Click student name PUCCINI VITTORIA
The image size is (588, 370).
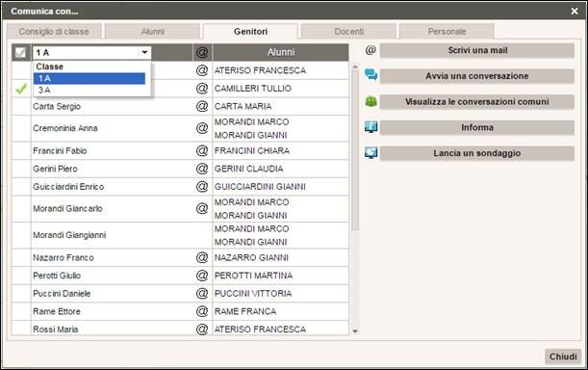(253, 293)
